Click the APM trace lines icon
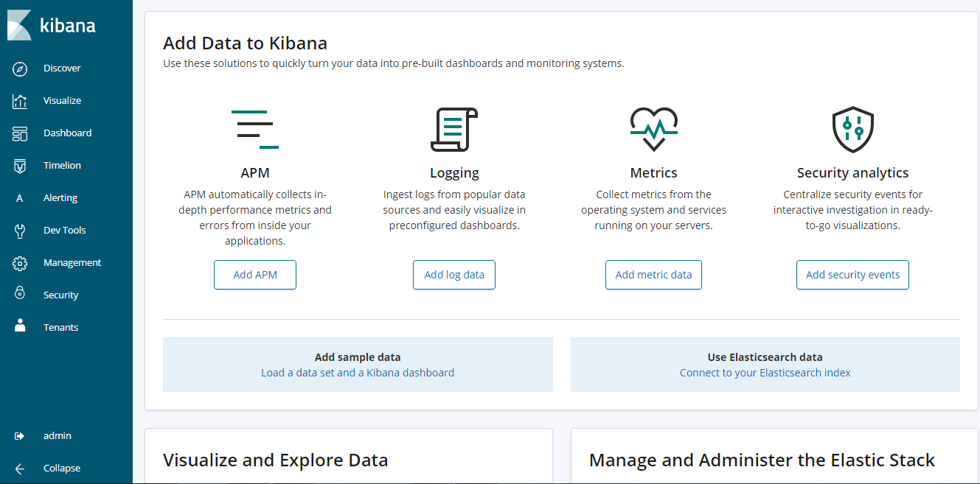Screen dimensions: 980x484 [255, 130]
